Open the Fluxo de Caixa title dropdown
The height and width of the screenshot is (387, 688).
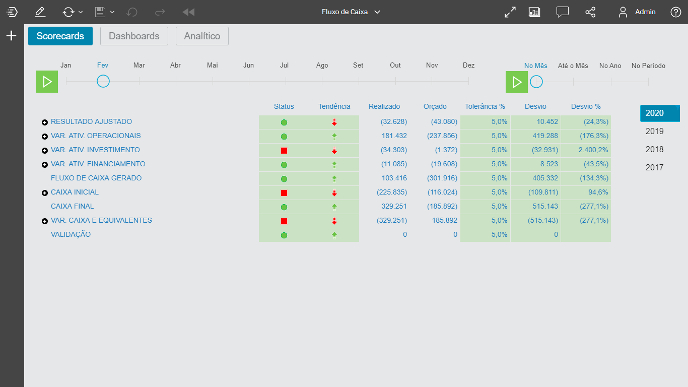point(351,12)
